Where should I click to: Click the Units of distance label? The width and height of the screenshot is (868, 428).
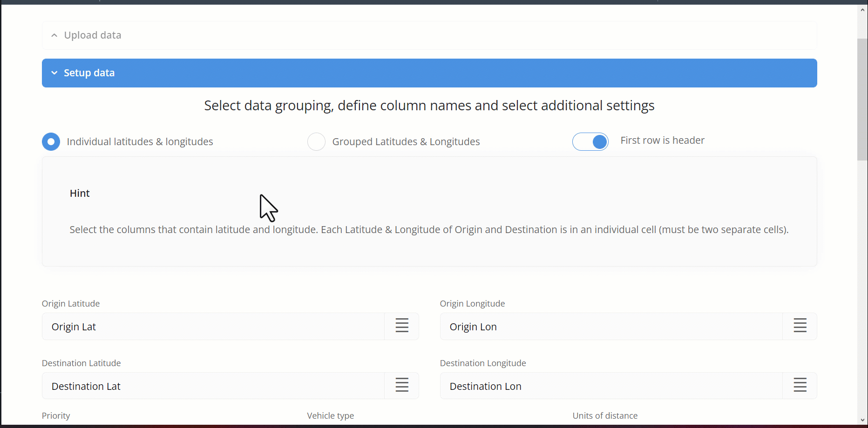point(605,415)
